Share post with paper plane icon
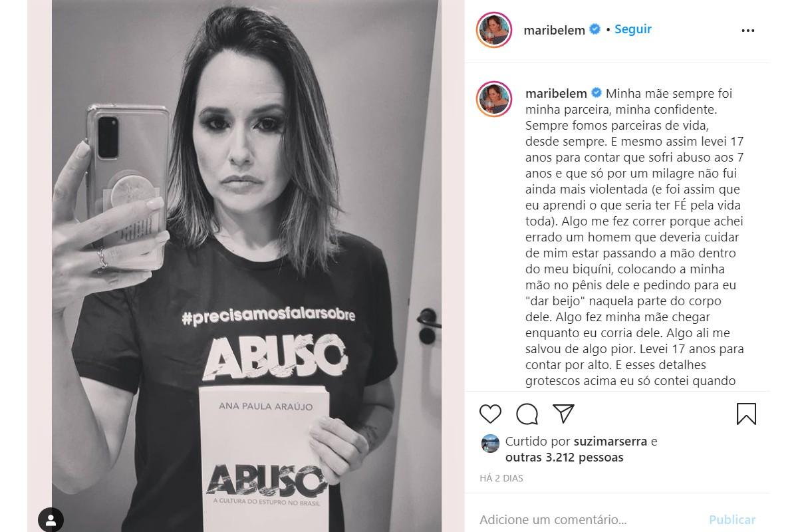 click(x=564, y=414)
